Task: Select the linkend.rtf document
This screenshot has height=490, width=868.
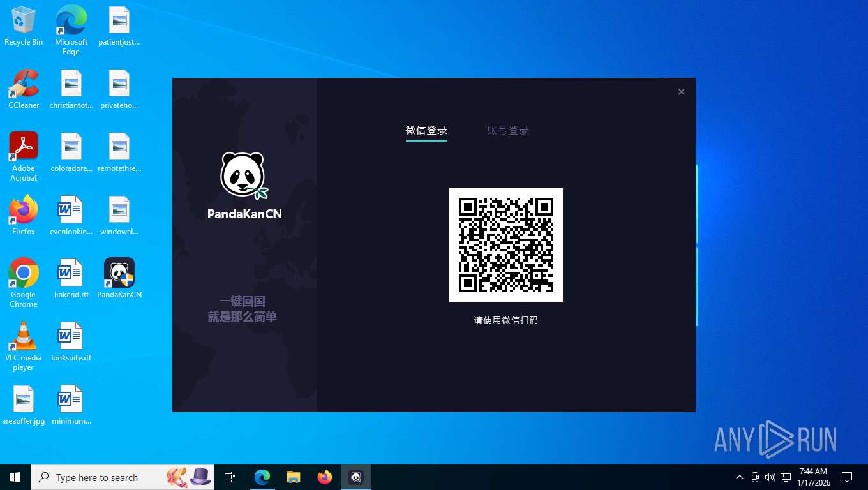Action: click(71, 279)
